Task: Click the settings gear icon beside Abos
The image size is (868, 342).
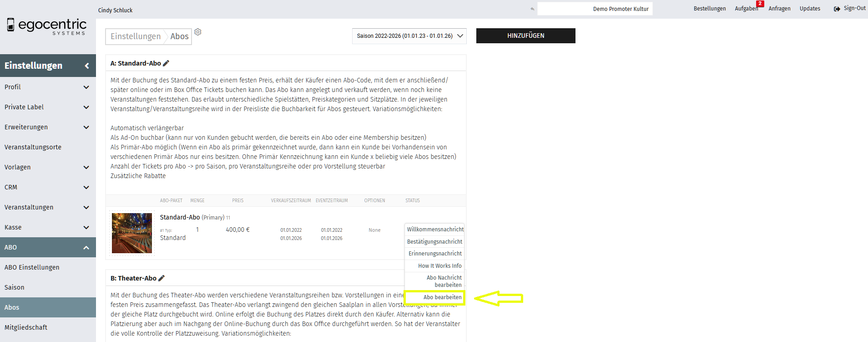Action: pyautogui.click(x=198, y=32)
